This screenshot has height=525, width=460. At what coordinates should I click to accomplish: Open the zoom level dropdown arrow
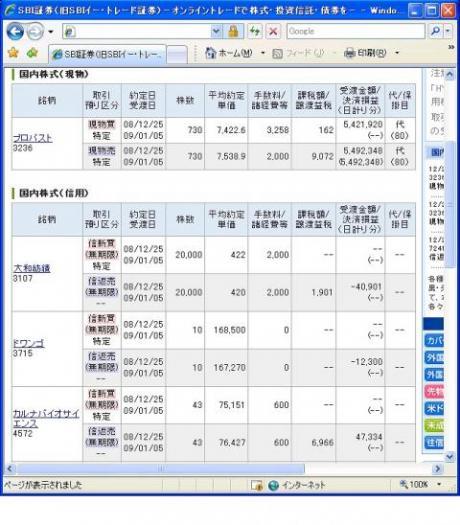(439, 484)
